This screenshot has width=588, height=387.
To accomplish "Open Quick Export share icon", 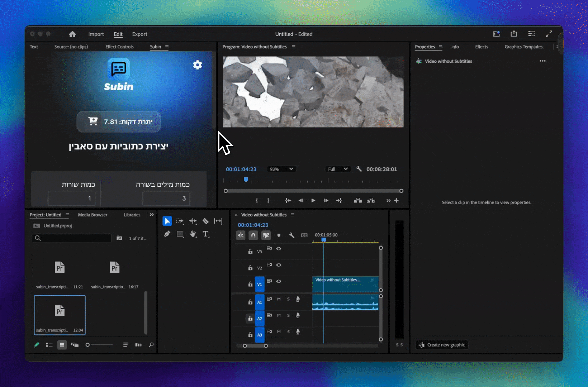I will coord(514,34).
